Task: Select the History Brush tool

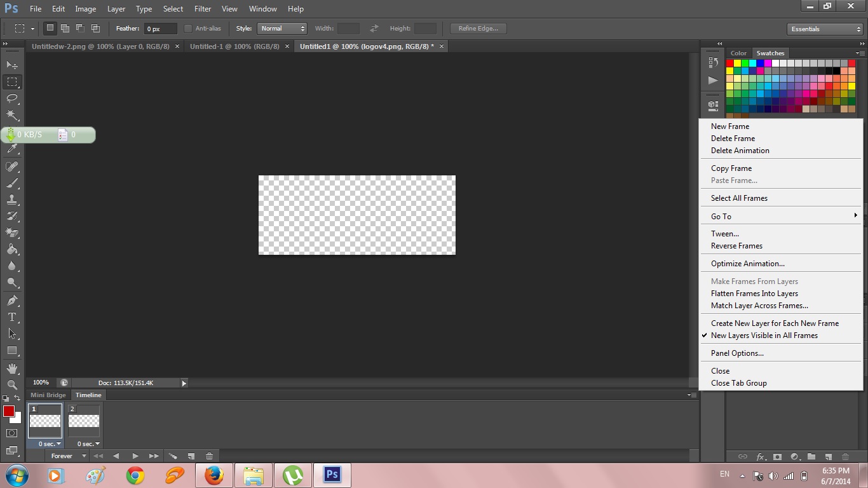Action: (x=12, y=216)
